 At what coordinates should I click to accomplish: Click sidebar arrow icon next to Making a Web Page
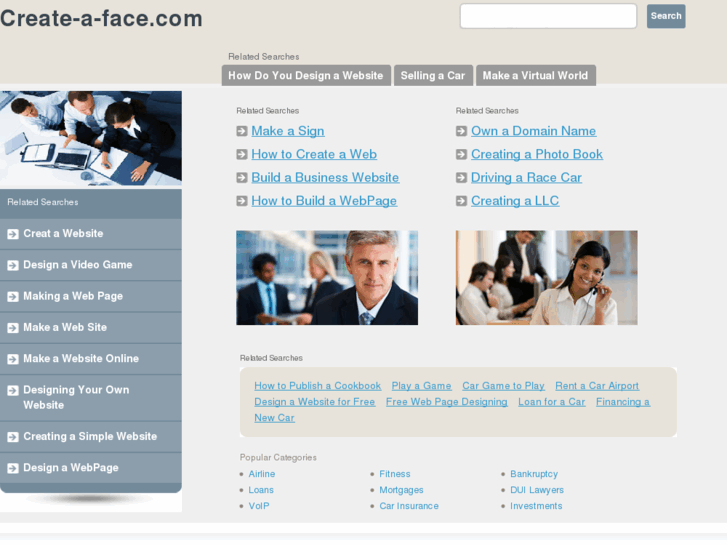13,297
